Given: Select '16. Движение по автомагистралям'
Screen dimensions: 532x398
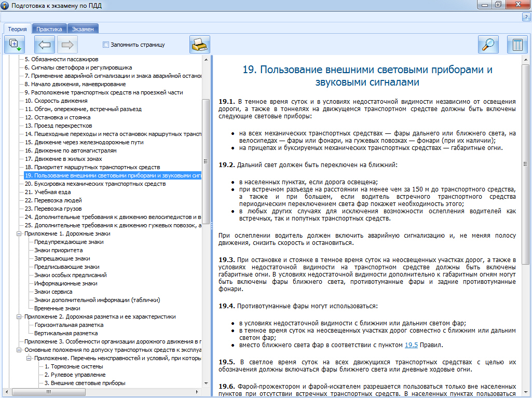Looking at the screenshot, I should tap(71, 150).
